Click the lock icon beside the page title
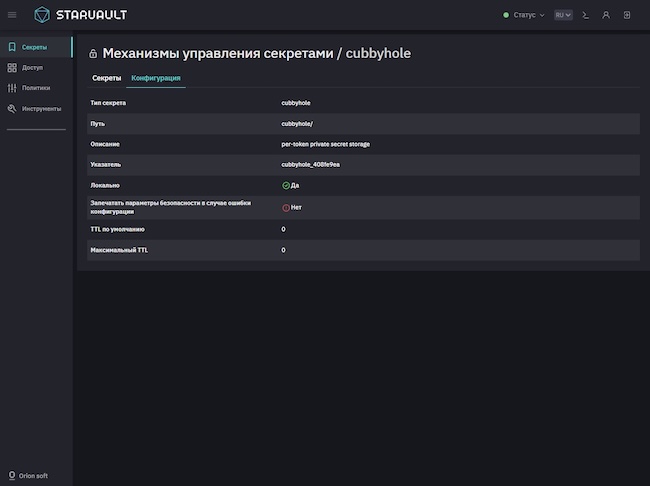The width and height of the screenshot is (650, 486). pos(93,54)
